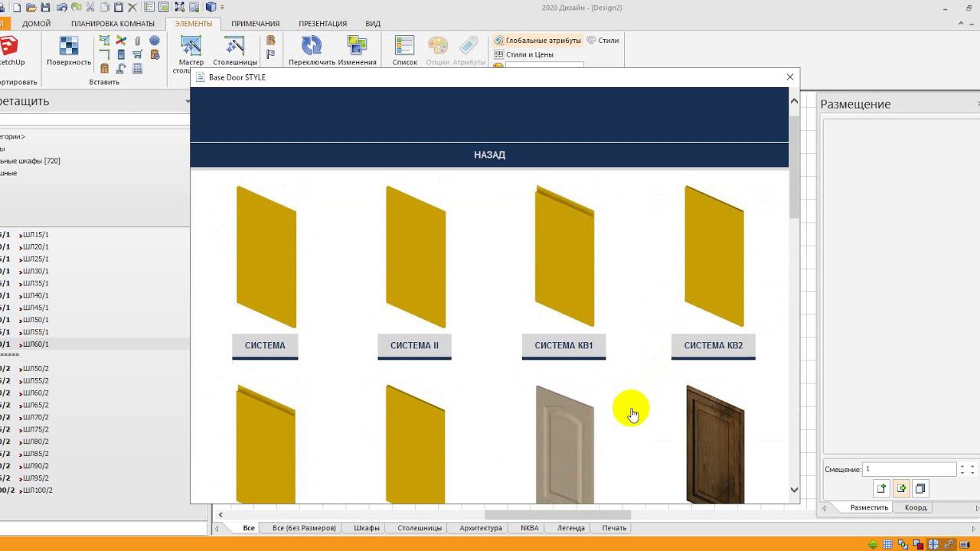Increase the Смещение offset value with the up arrow
Screen dimensions: 980x551
pos(962,466)
